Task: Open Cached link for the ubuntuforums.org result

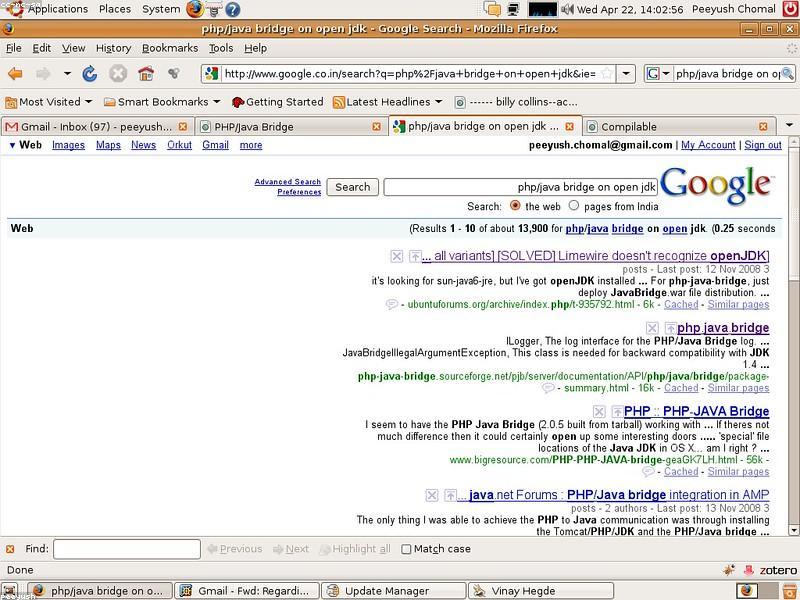Action: tap(681, 305)
